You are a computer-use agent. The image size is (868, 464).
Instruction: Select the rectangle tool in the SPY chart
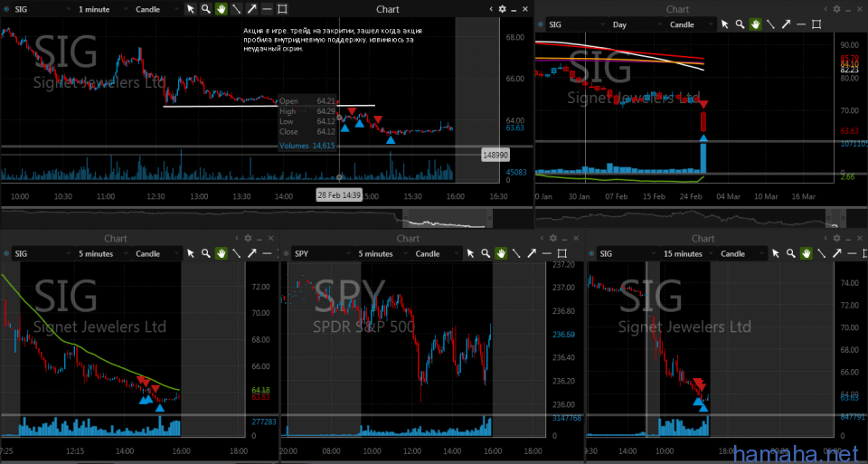561,253
